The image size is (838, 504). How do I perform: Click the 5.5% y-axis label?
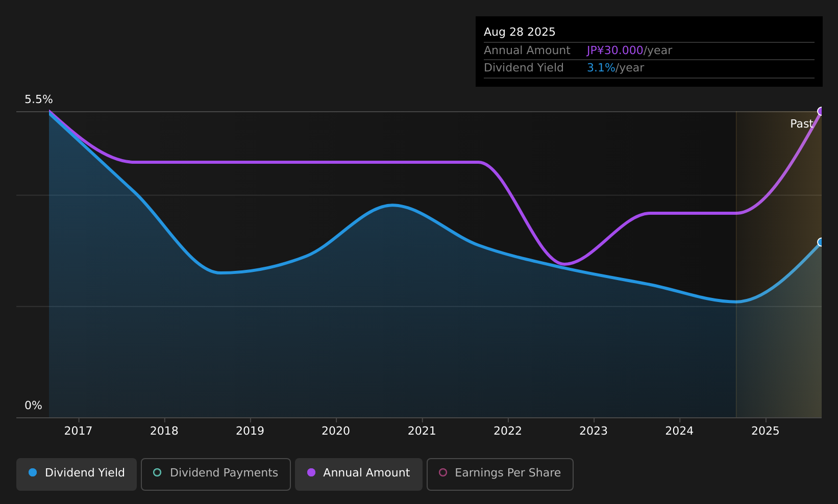39,99
